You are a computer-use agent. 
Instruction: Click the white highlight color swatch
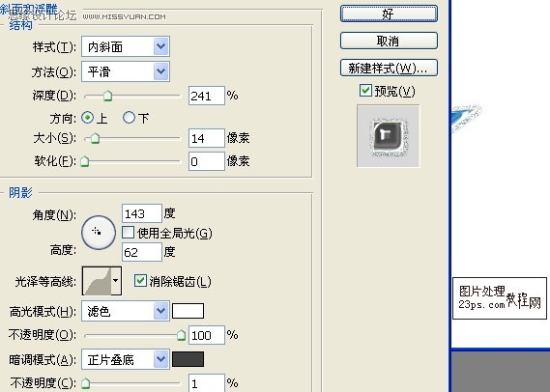click(188, 311)
